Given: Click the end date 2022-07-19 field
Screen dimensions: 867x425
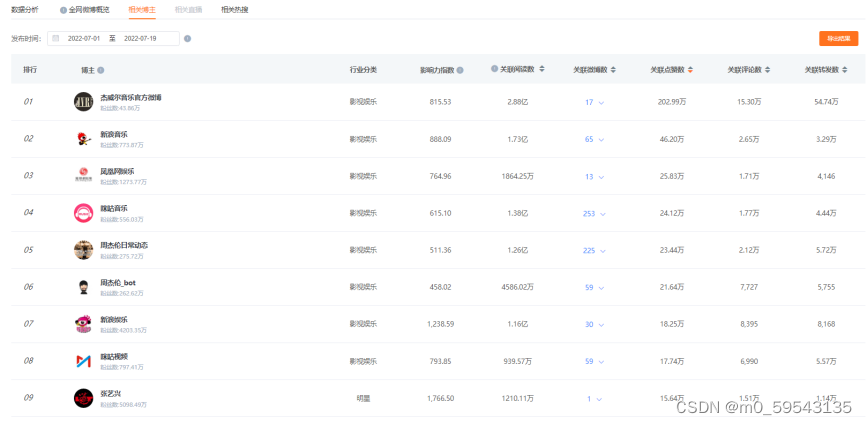Looking at the screenshot, I should pyautogui.click(x=140, y=39).
